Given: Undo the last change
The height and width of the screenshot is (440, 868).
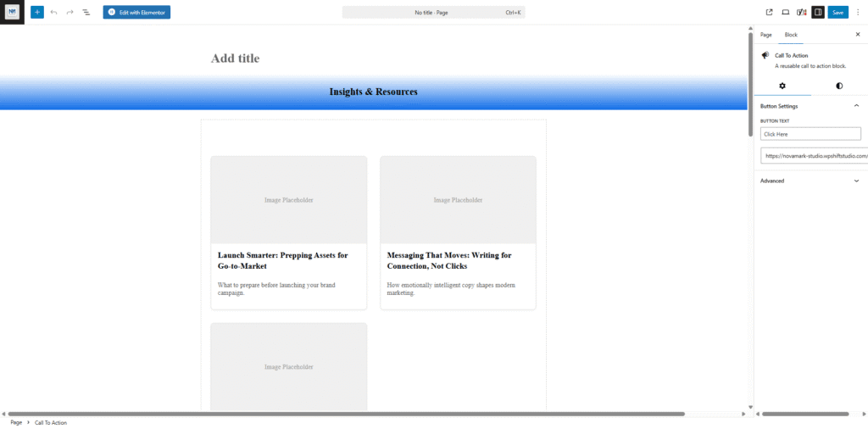Looking at the screenshot, I should [x=54, y=13].
